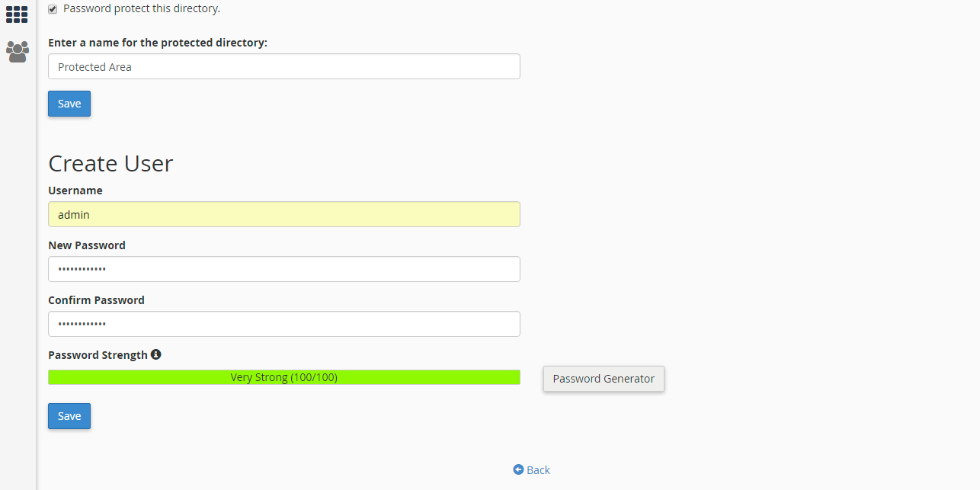Open User Manager icon in sidebar
This screenshot has width=980, height=490.
click(17, 52)
